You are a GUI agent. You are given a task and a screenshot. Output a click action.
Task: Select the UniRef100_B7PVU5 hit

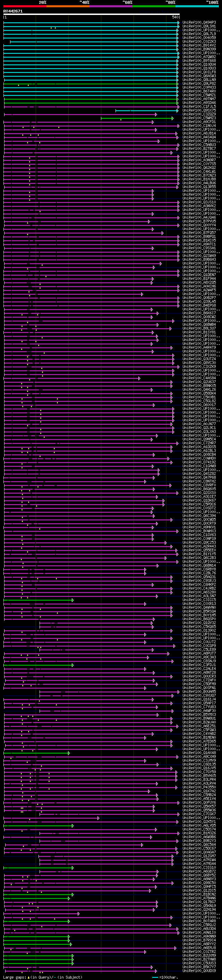199,221
